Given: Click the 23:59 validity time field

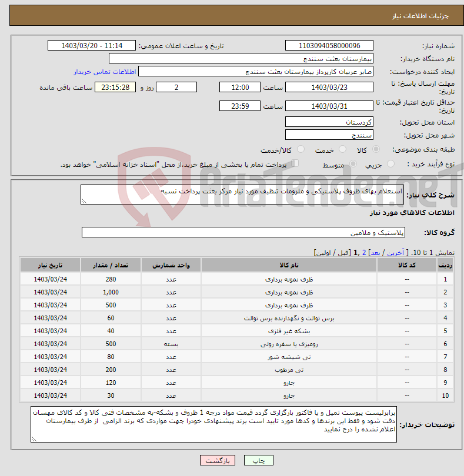Looking at the screenshot, I should tap(240, 106).
